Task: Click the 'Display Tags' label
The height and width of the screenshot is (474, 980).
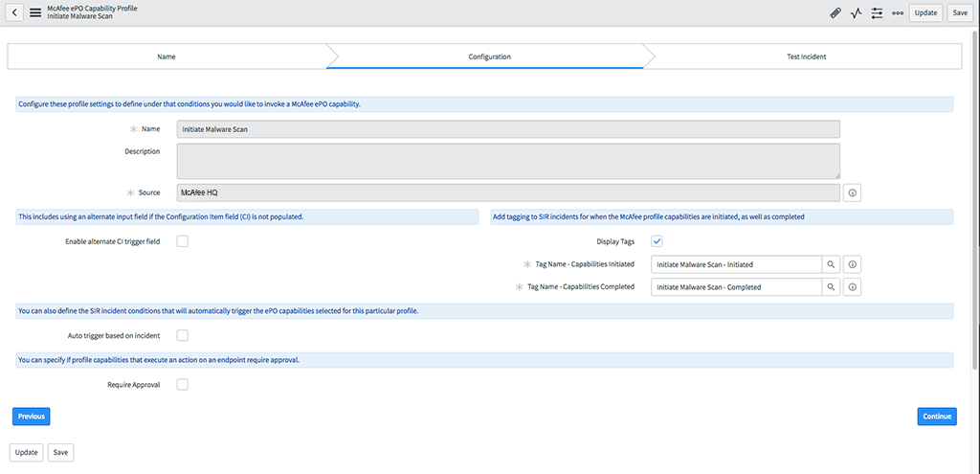Action: [615, 241]
